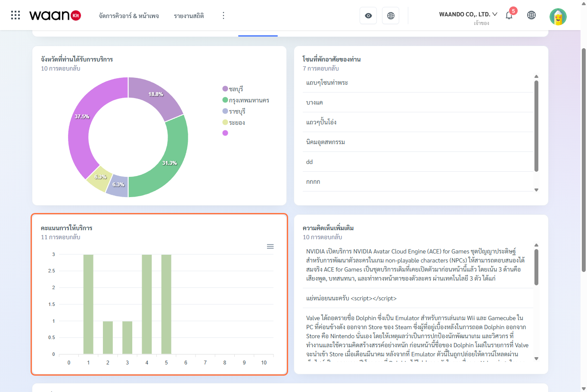Select the blue-grey 6.3% donut segment
587x392 pixels.
(x=118, y=185)
